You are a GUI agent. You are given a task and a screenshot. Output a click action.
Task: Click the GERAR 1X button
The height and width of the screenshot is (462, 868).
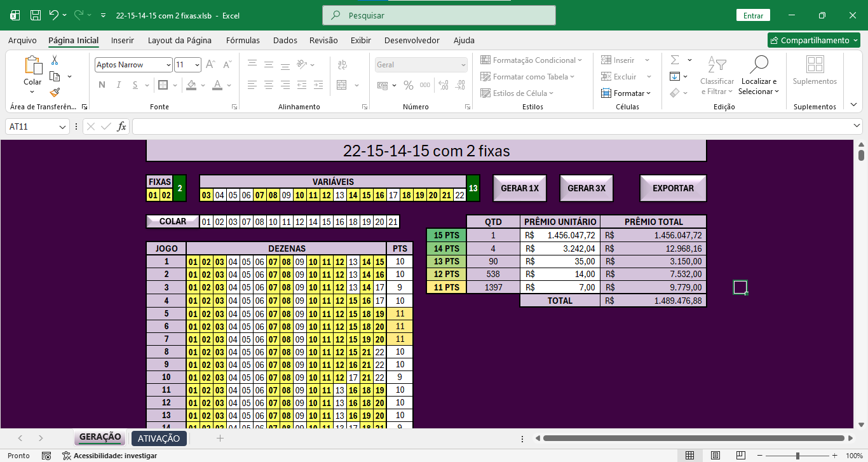[x=520, y=188]
